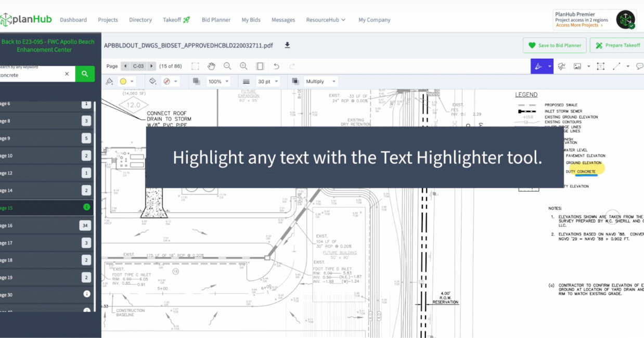Open the yellow highlighter color swatch
644x338 pixels.
124,81
